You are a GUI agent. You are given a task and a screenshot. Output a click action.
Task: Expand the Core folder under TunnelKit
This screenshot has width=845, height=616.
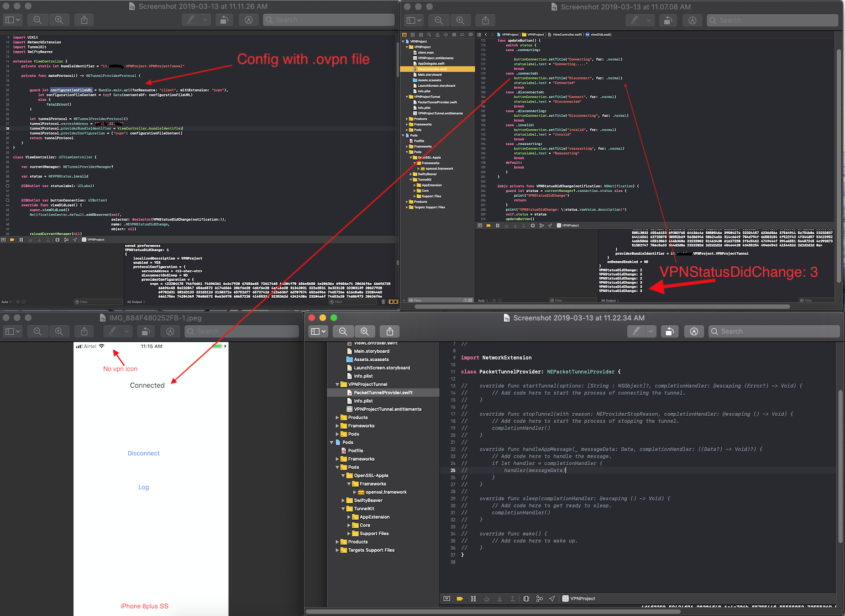(349, 525)
